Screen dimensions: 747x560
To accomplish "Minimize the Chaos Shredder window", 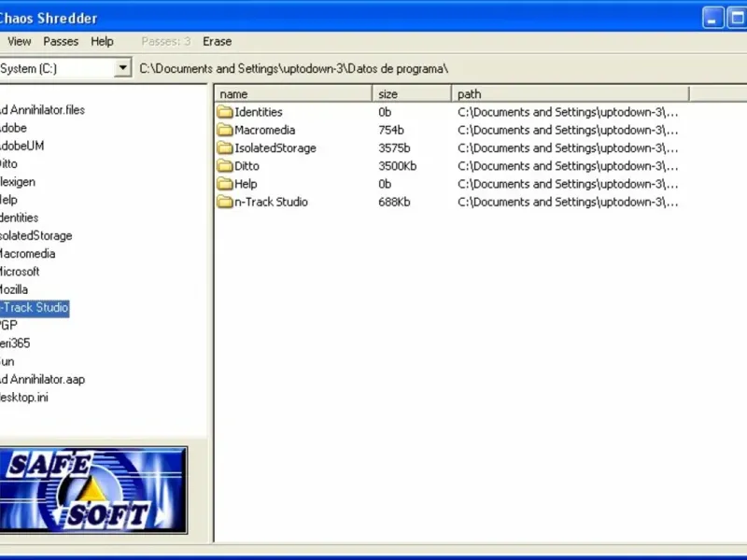I will (x=712, y=18).
